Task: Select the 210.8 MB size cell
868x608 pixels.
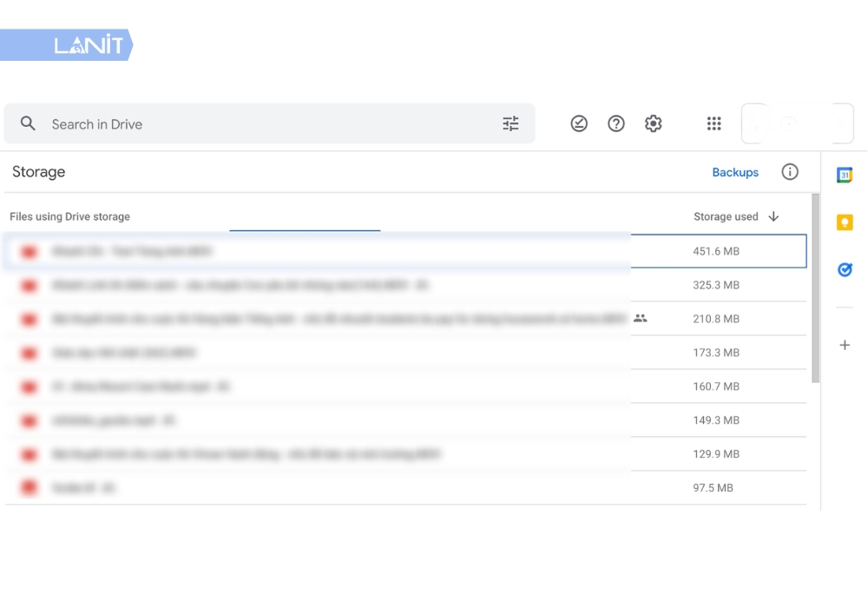Action: [x=716, y=319]
